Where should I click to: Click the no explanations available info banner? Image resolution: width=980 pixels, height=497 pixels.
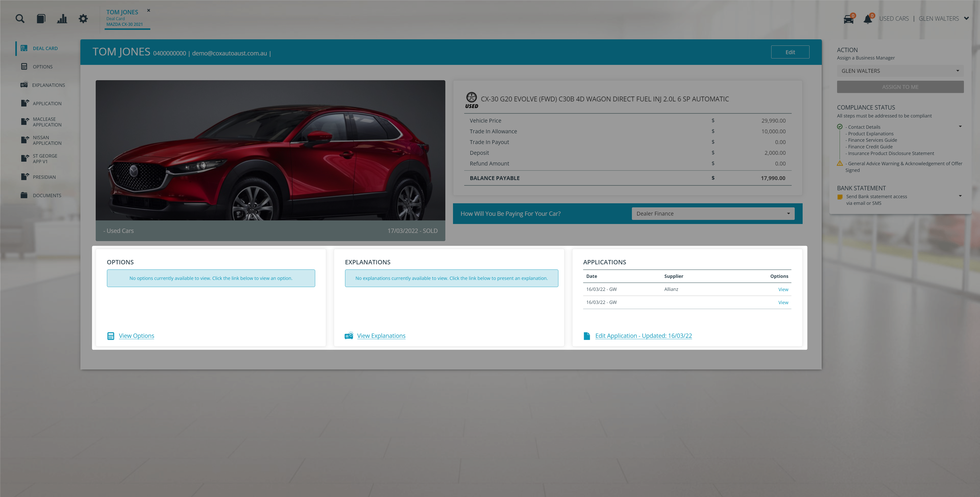[451, 278]
